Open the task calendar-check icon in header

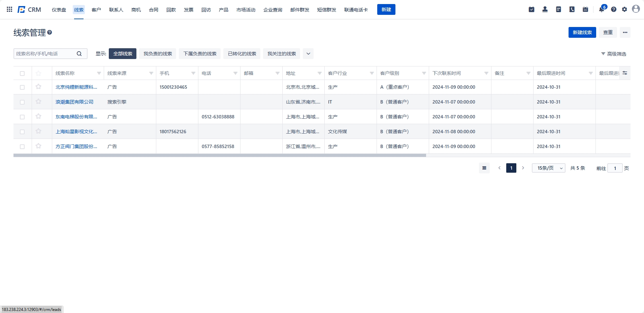[x=532, y=9]
